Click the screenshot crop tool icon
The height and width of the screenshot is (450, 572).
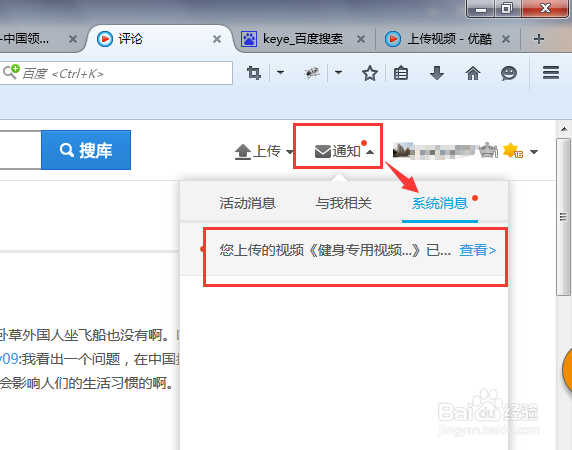tap(254, 73)
